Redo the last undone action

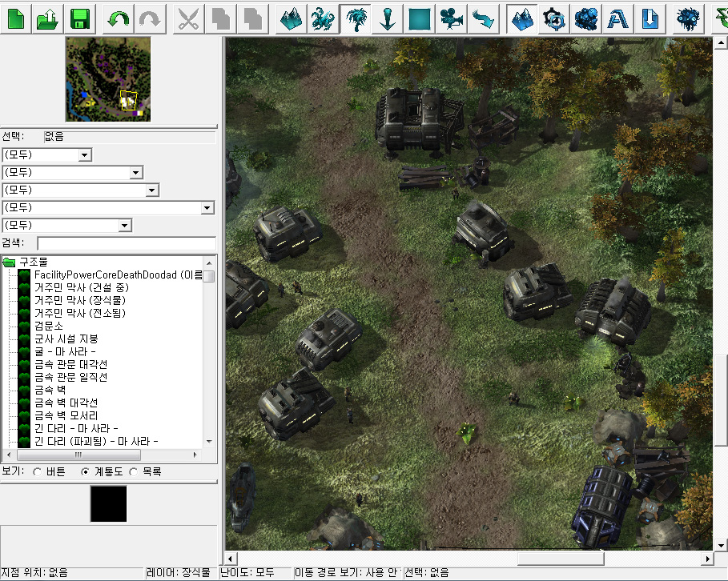click(150, 19)
